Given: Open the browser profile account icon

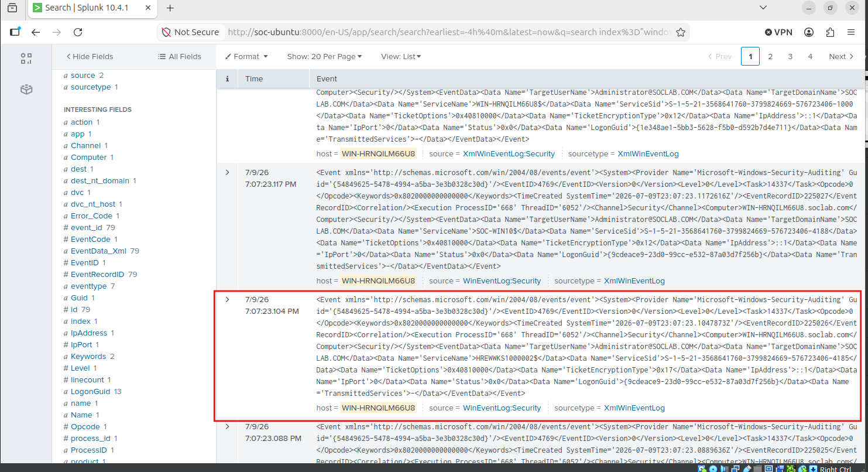Looking at the screenshot, I should point(809,32).
